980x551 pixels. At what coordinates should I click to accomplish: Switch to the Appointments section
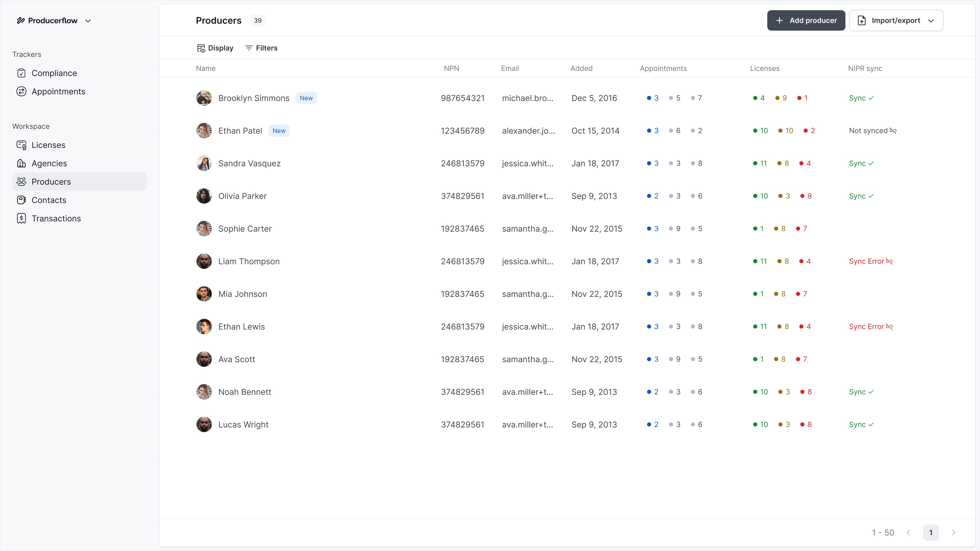click(x=58, y=91)
